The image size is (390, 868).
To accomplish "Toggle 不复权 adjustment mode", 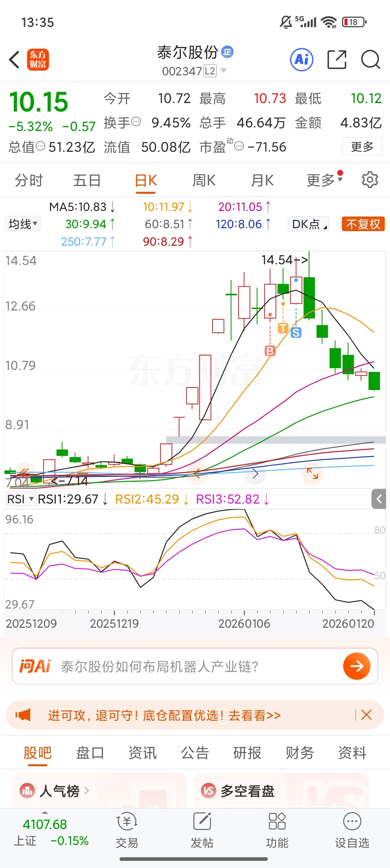I will (x=363, y=224).
